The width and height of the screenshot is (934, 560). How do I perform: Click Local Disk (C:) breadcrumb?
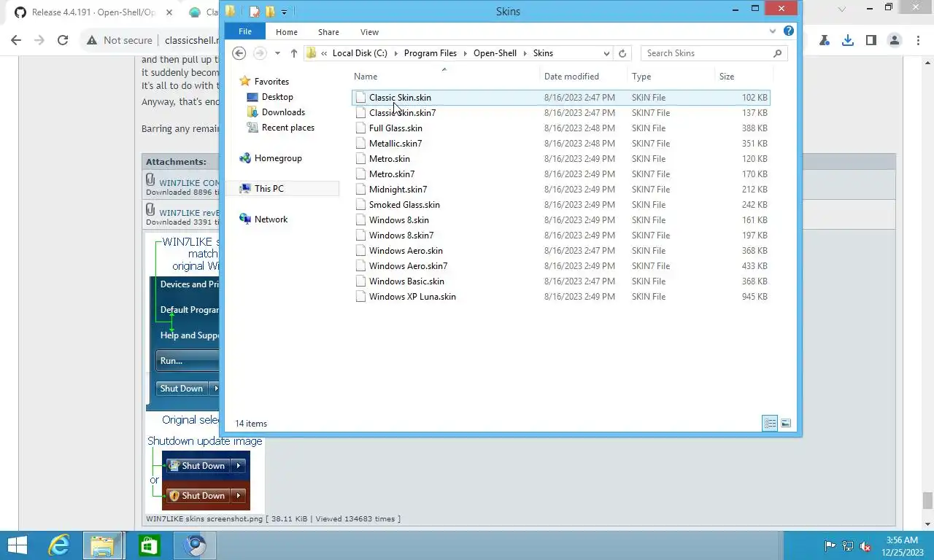point(360,53)
